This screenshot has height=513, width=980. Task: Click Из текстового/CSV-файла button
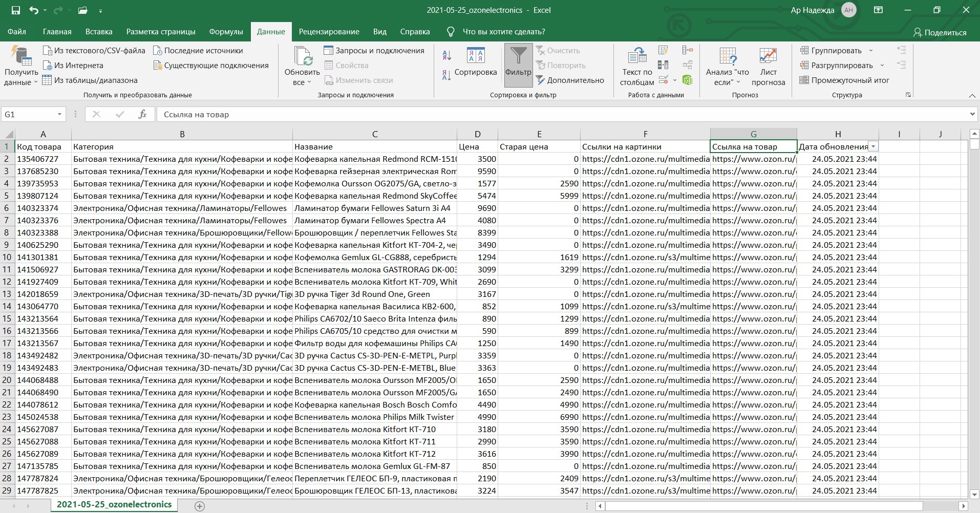[94, 51]
